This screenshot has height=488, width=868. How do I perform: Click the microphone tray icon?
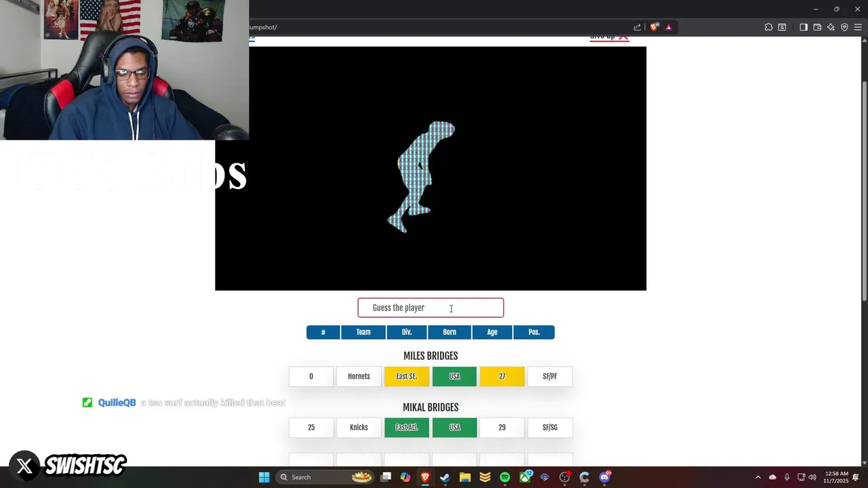pyautogui.click(x=787, y=477)
